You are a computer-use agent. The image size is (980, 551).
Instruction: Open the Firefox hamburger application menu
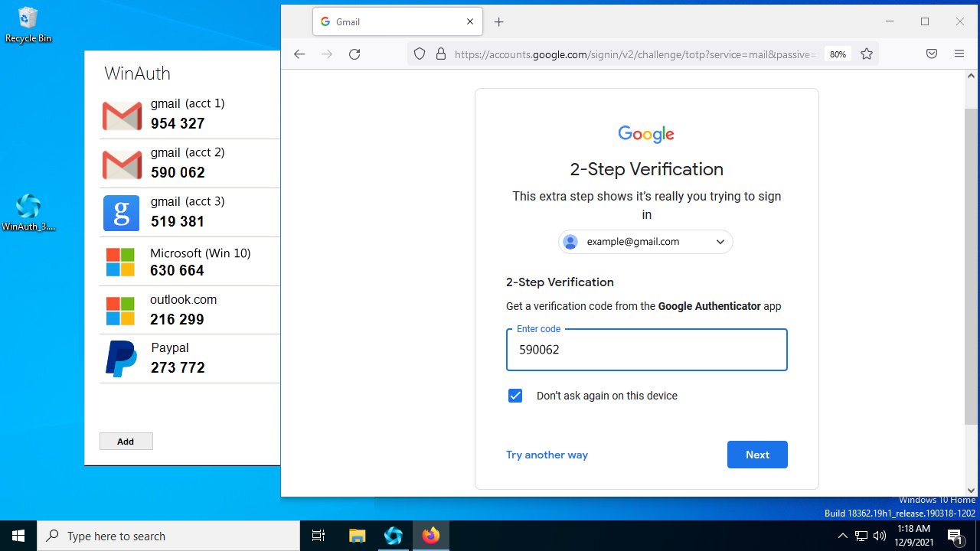[959, 54]
